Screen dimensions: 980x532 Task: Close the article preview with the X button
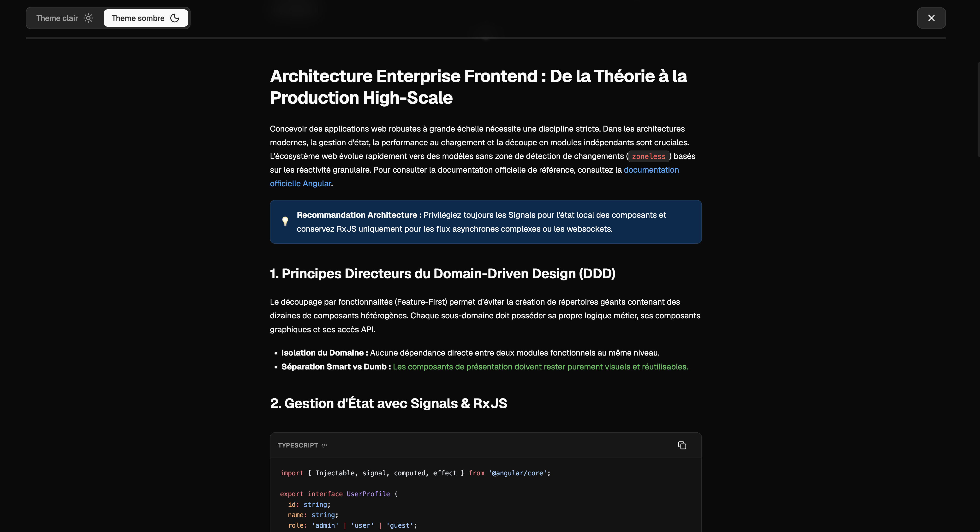[x=931, y=18]
